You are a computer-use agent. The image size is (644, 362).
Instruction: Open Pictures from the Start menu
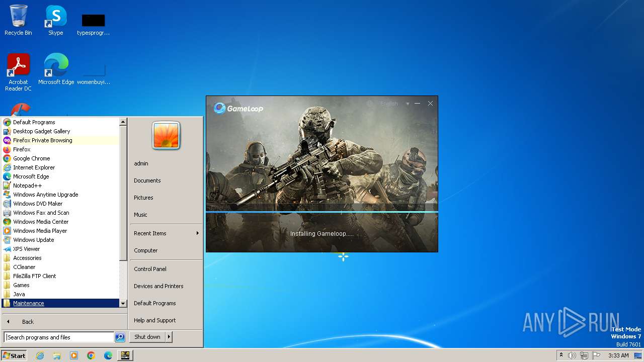tap(166, 198)
